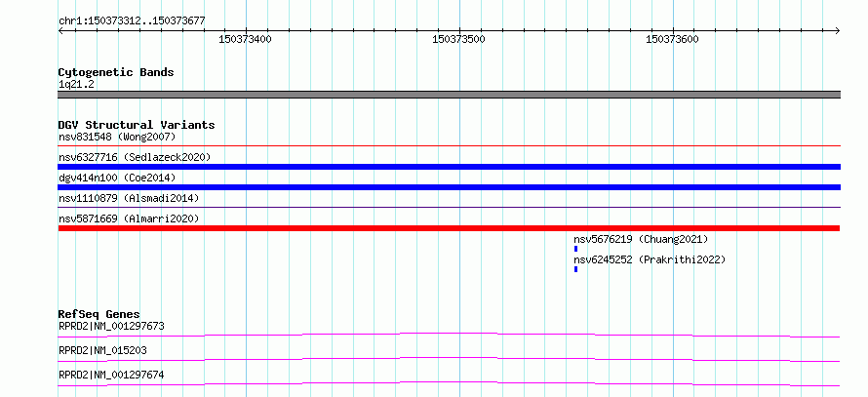The image size is (868, 397).
Task: Click the left arrowhead of the ruler
Action: (60, 31)
